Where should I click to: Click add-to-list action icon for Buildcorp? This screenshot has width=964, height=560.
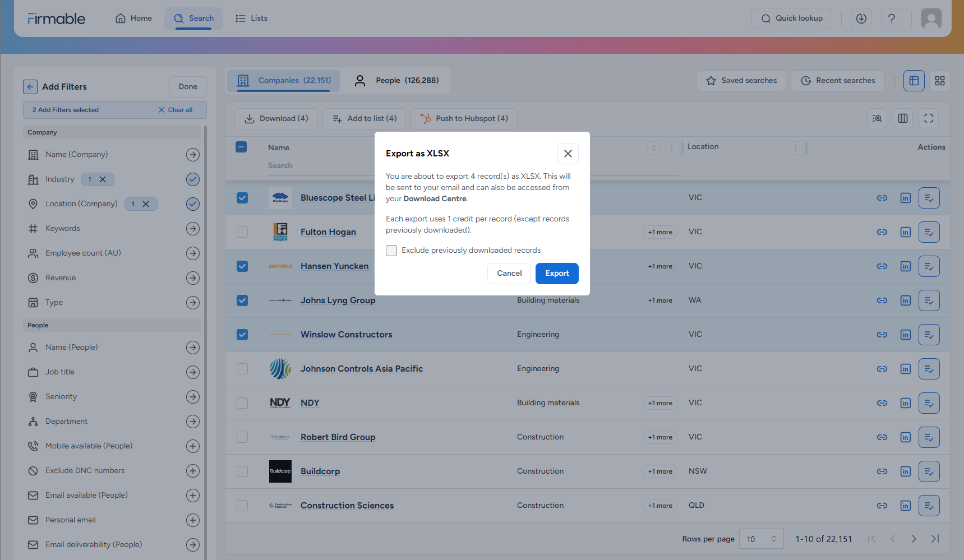point(929,471)
